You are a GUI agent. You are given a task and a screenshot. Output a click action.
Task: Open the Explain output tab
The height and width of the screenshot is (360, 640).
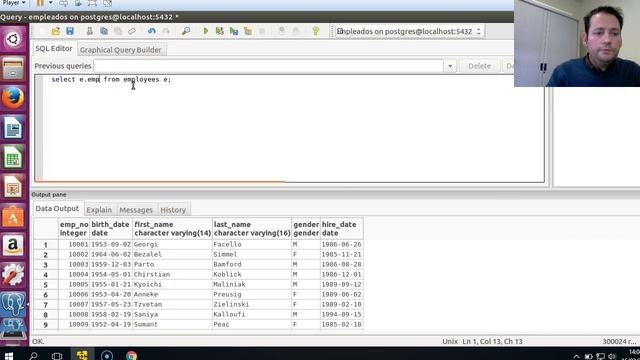click(99, 210)
